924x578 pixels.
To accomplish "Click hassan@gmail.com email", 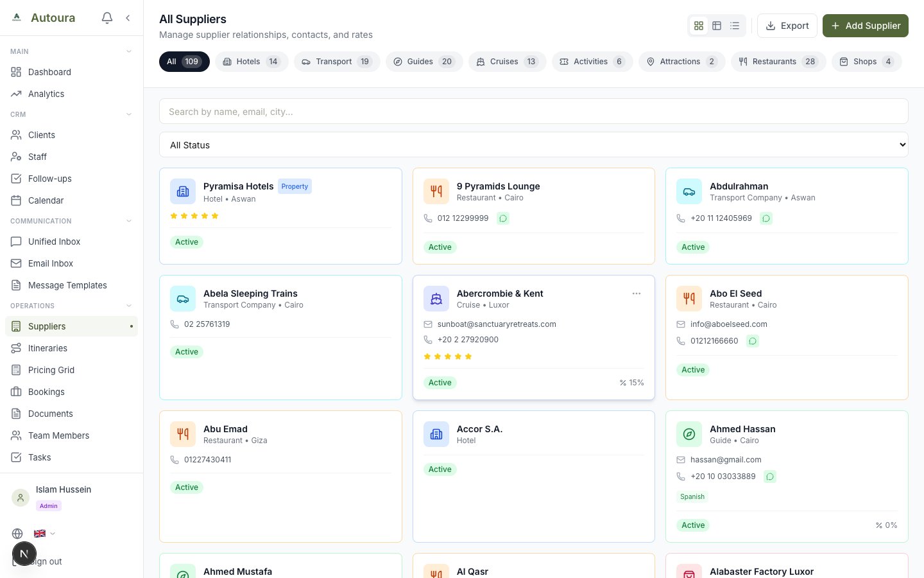I will (x=726, y=460).
